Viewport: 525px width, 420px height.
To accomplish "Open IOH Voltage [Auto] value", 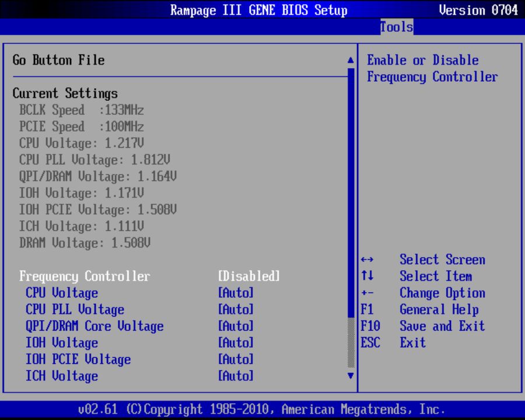I will [236, 343].
